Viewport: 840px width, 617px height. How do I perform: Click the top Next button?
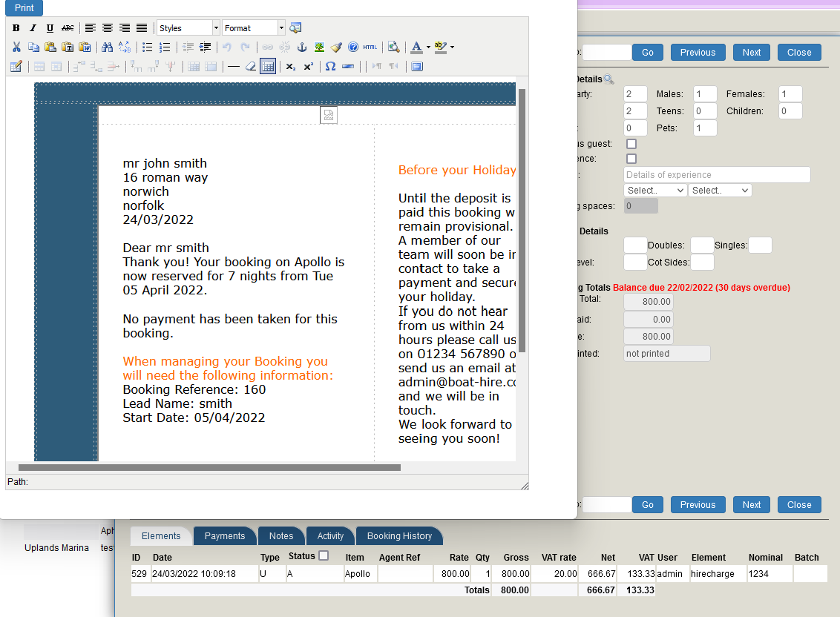pyautogui.click(x=751, y=53)
